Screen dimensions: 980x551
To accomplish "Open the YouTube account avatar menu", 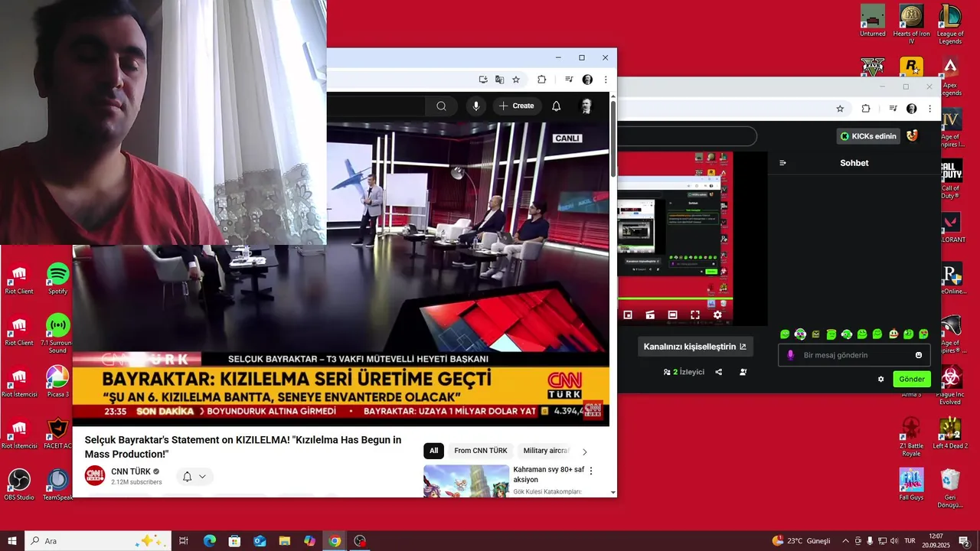I will click(586, 106).
